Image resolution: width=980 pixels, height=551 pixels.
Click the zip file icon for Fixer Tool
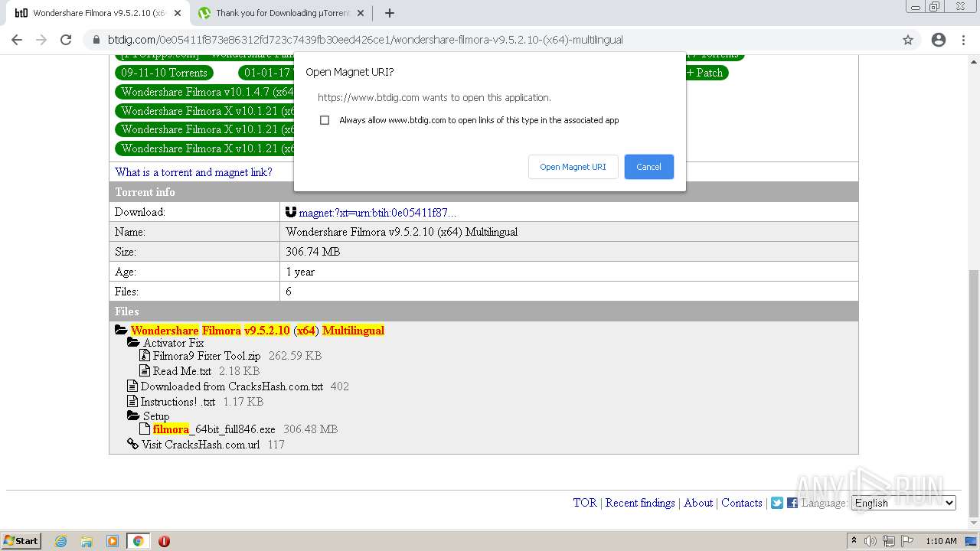pos(145,356)
